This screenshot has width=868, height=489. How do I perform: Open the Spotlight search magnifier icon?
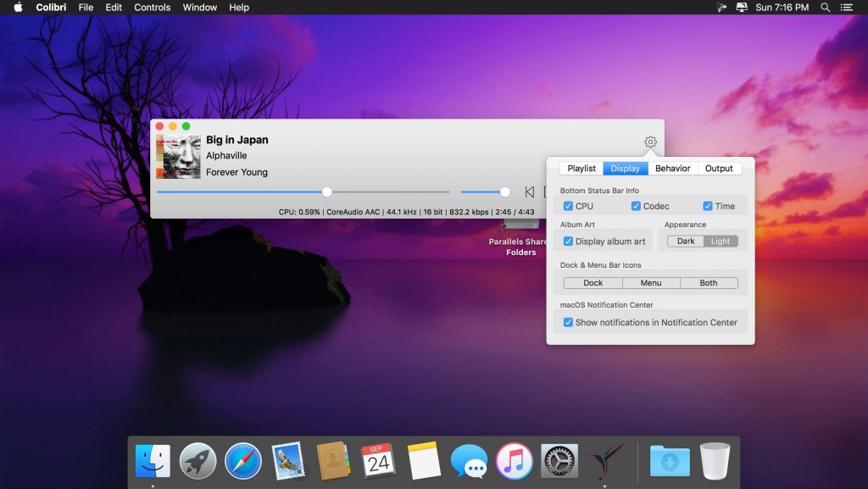[x=826, y=8]
